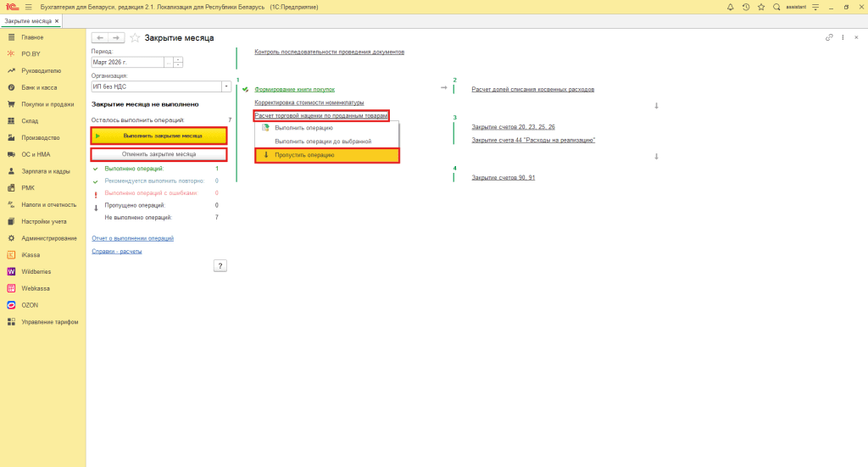Choose Выполнить операцию in the popup menu

point(303,128)
